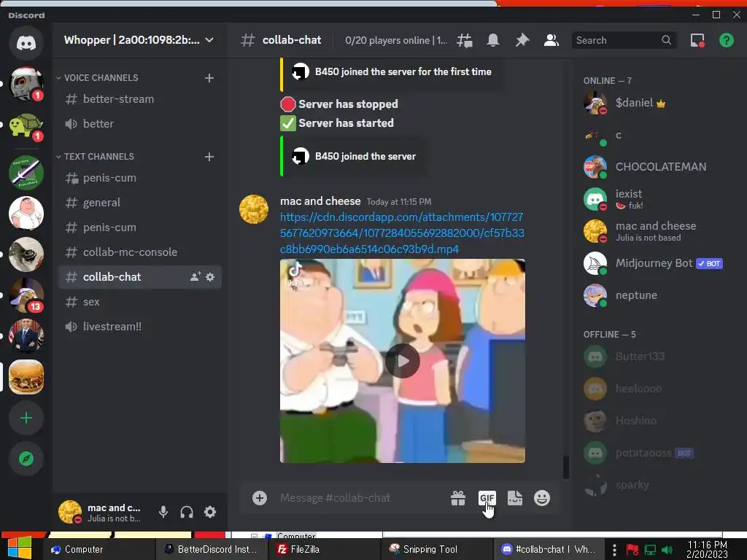Deafen with headphones icon
This screenshot has width=747, height=560.
tap(187, 512)
